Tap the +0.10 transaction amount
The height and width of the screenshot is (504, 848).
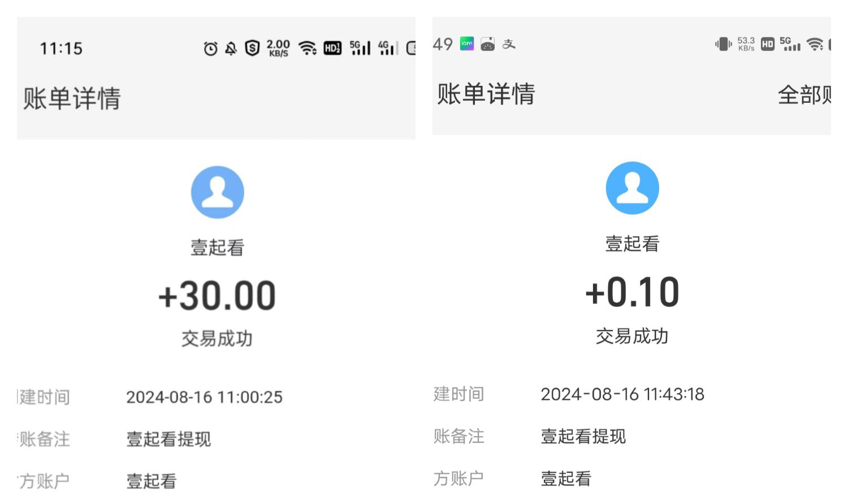[632, 292]
